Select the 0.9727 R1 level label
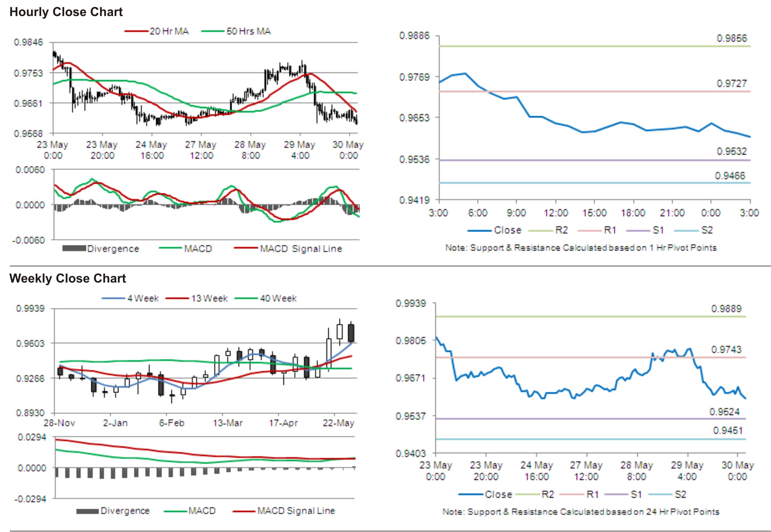Viewport: 771px width, 532px height. click(x=732, y=84)
